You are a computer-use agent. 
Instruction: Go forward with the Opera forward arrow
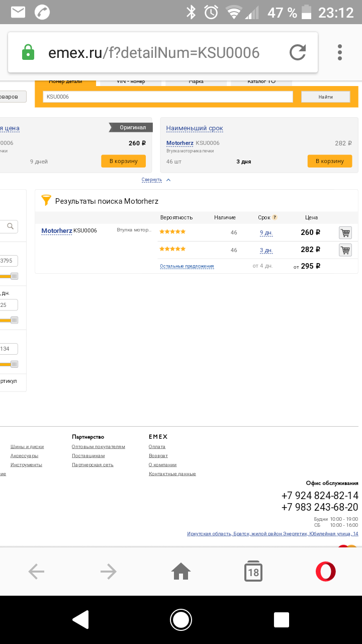(x=109, y=571)
